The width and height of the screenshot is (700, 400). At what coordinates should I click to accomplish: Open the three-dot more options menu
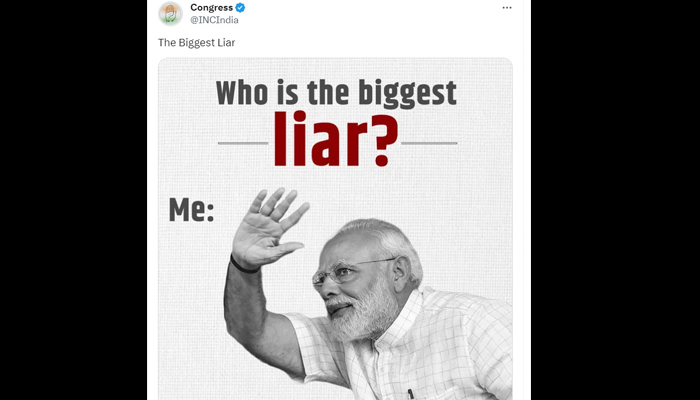[x=507, y=8]
